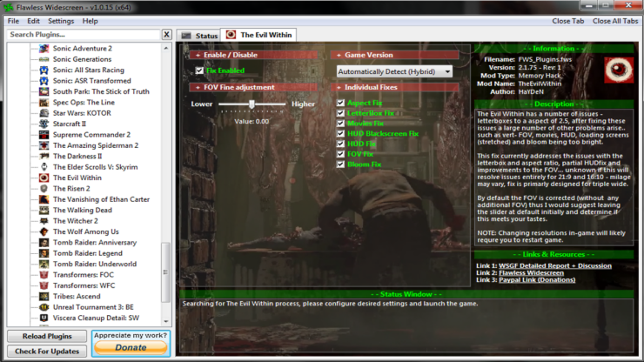644x362 pixels.
Task: Open The Elder Scrolls V: Skyrim plugin icon
Action: click(x=44, y=167)
